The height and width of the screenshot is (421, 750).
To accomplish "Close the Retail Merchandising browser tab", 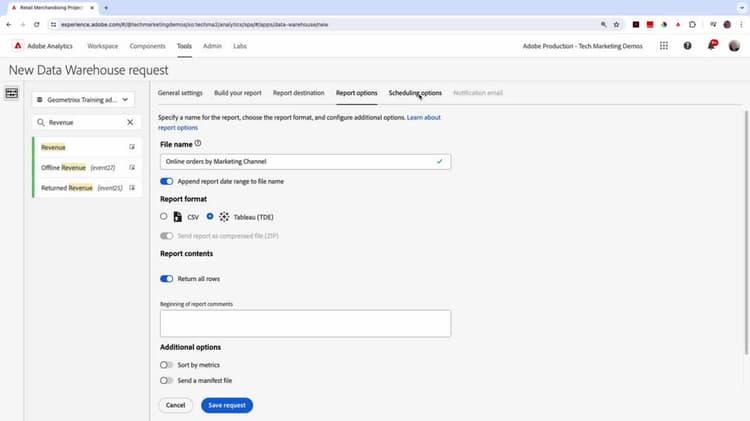I will 92,8.
